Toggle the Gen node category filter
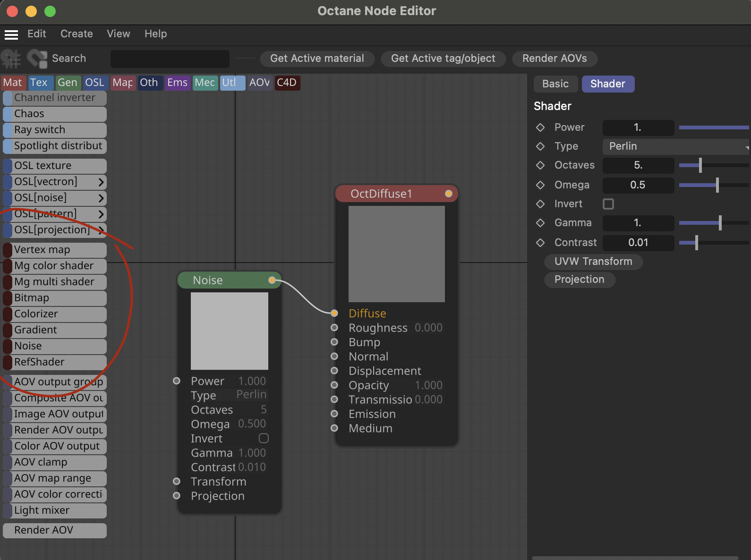 68,83
